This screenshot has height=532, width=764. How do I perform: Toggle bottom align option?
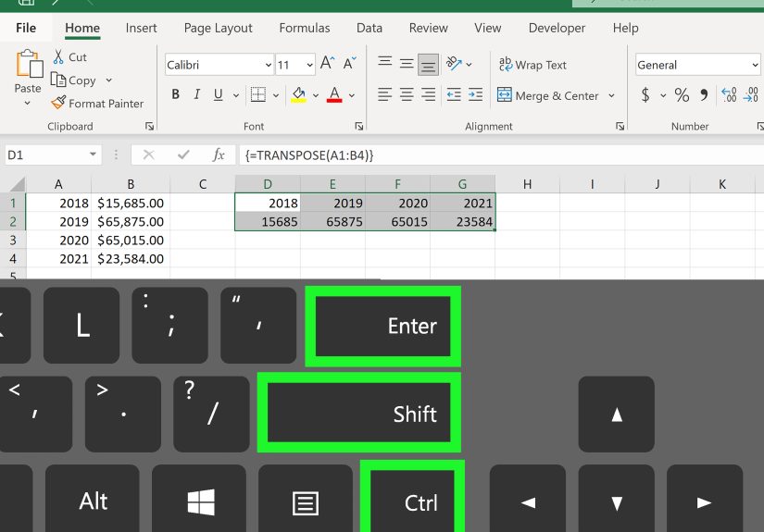428,64
